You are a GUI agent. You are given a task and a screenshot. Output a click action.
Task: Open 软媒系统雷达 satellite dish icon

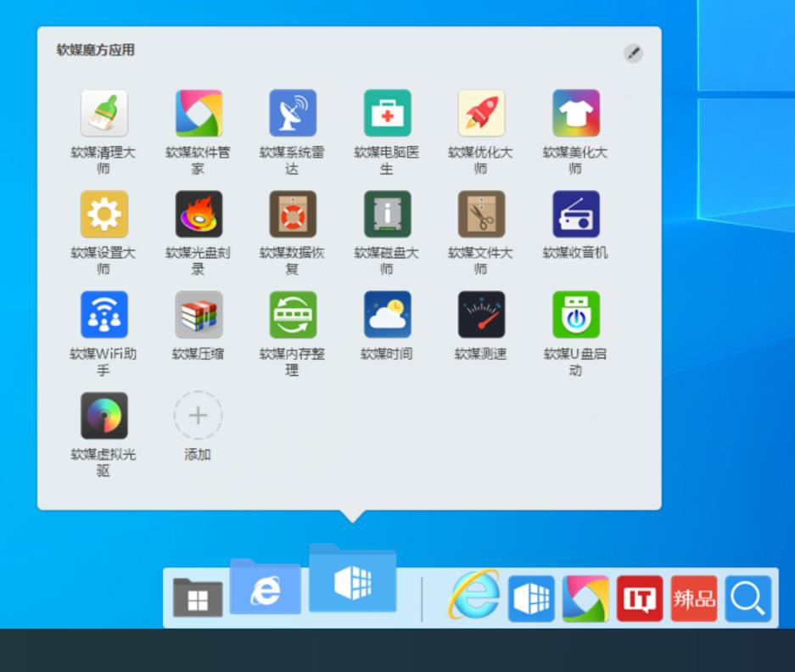tap(293, 113)
